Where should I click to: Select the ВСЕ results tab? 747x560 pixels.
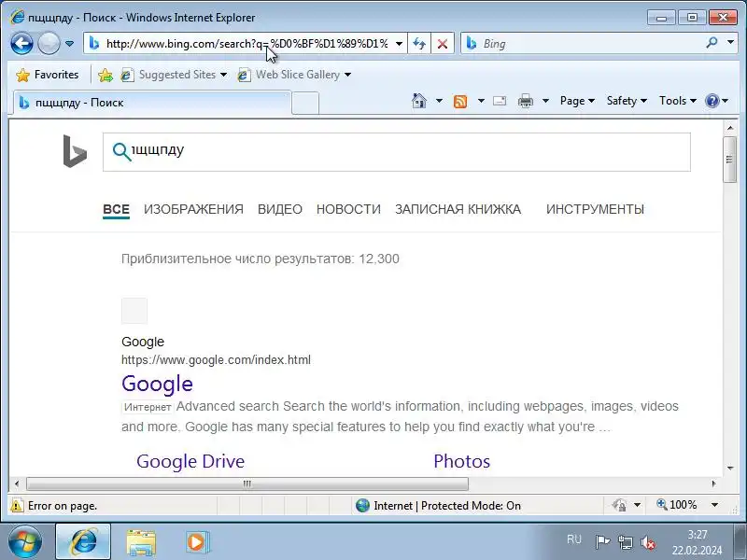116,209
